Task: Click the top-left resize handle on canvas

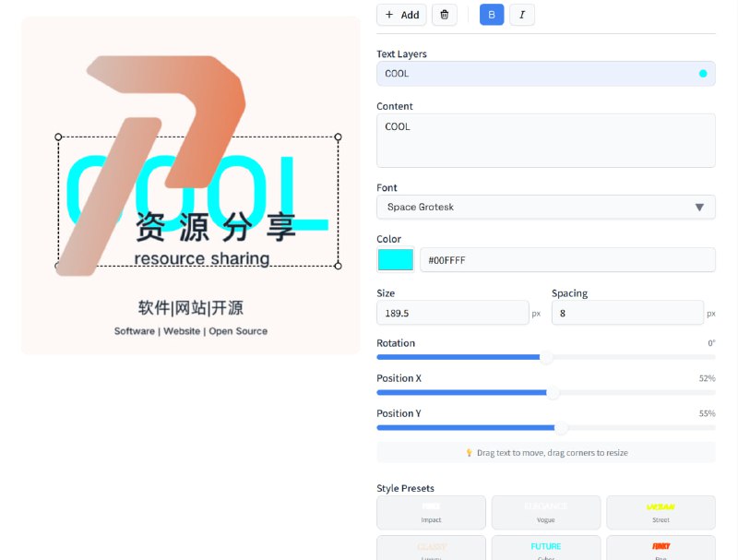Action: pos(58,137)
